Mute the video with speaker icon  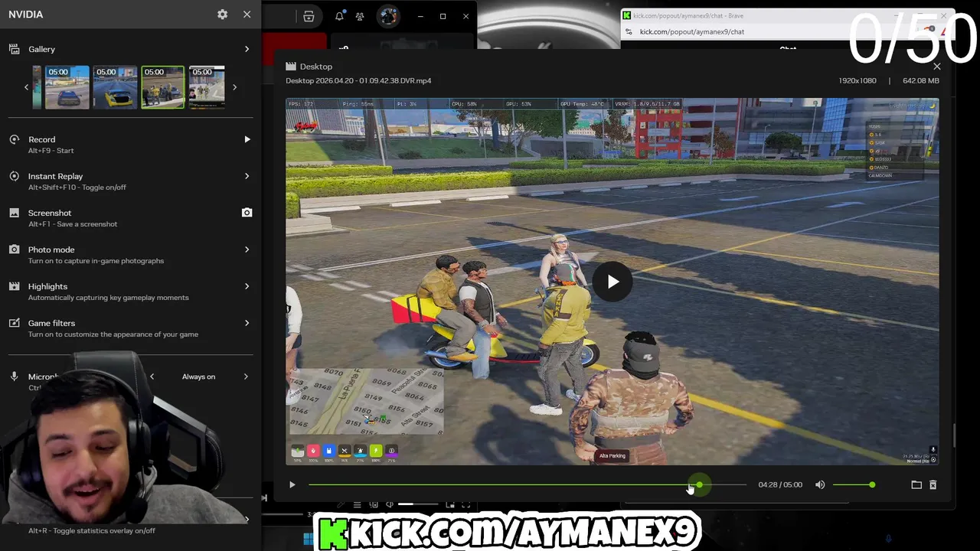tap(820, 484)
